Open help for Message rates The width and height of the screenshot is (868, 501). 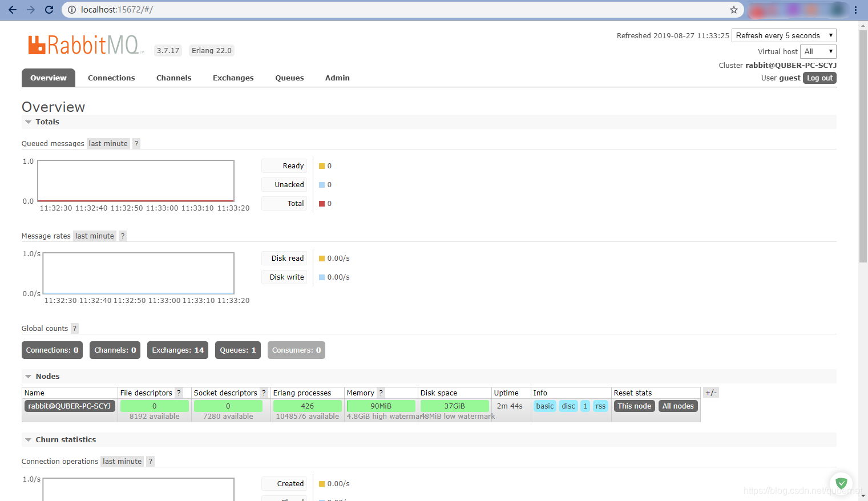[122, 236]
